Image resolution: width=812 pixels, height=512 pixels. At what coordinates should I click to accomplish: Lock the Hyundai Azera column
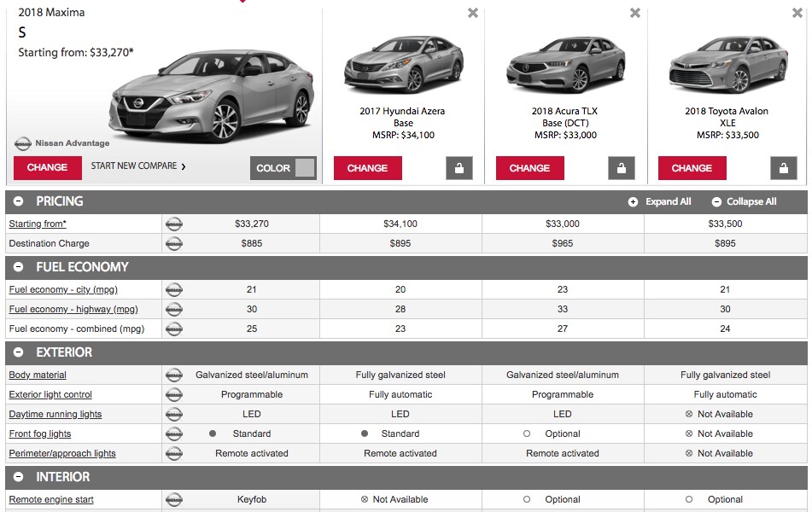pyautogui.click(x=459, y=168)
